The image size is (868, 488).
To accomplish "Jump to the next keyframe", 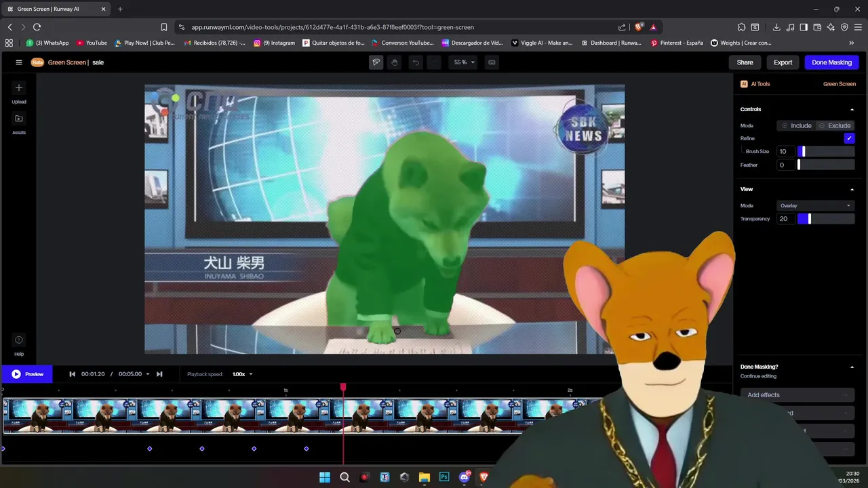I will coord(159,374).
